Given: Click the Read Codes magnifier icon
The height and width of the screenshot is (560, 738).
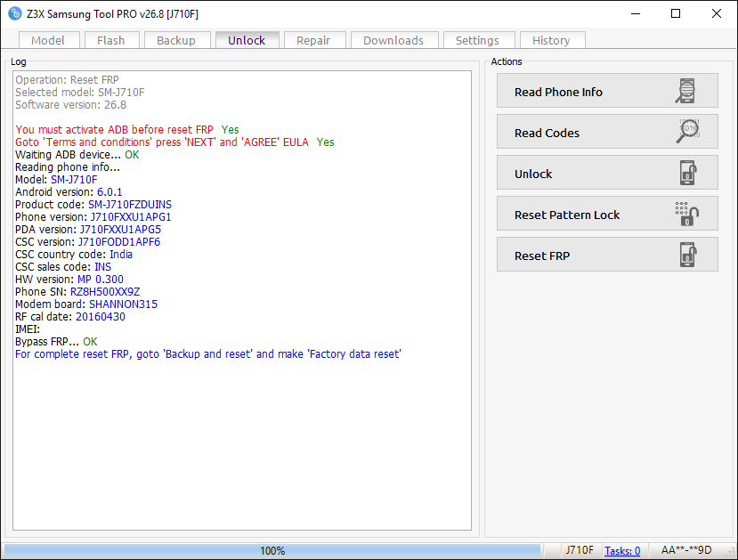Looking at the screenshot, I should 687,131.
